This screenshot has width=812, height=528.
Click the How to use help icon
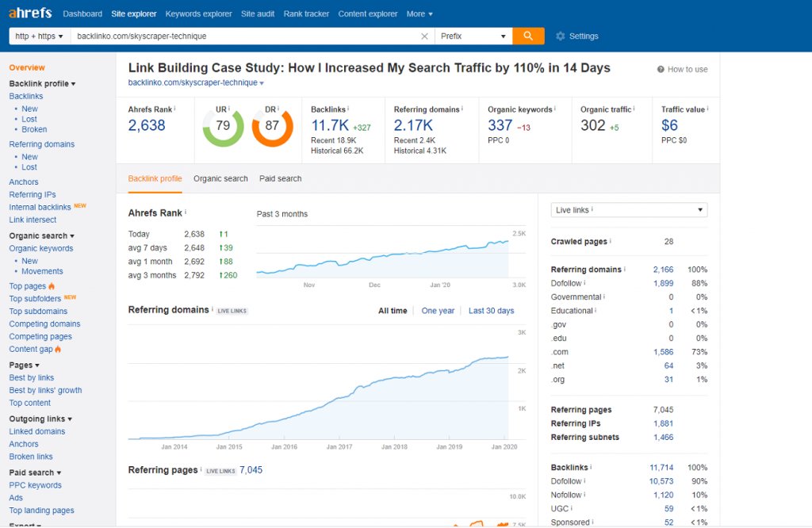point(660,70)
